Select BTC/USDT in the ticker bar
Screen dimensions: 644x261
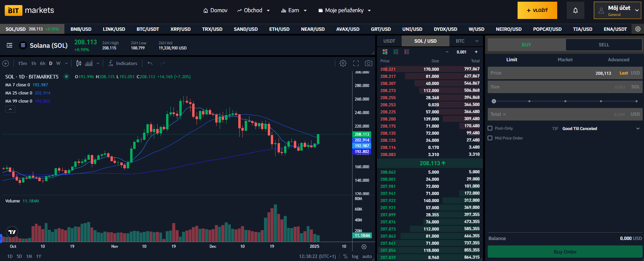148,29
